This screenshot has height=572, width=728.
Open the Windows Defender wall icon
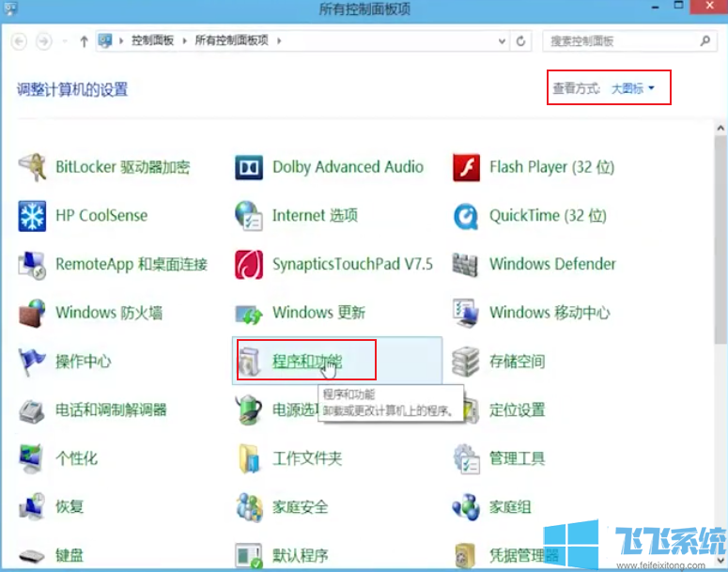click(465, 265)
